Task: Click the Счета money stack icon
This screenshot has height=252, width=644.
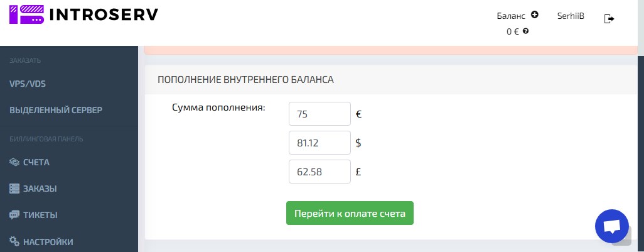Action: (x=14, y=162)
